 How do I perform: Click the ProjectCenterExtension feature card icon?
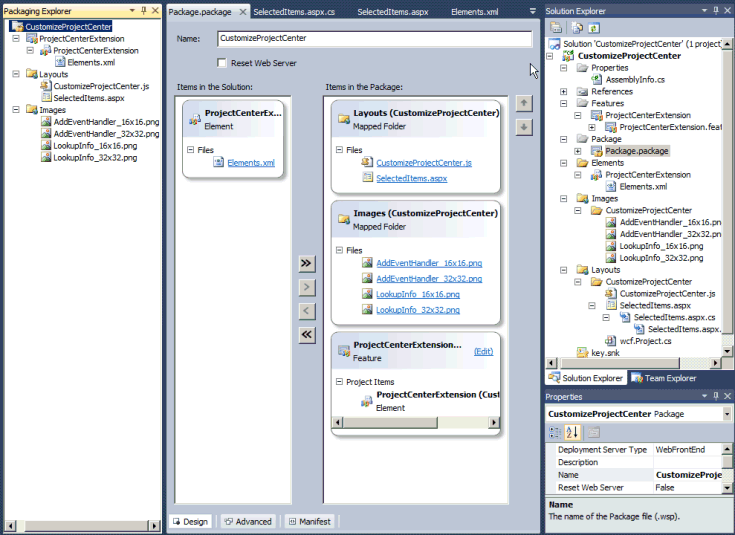pyautogui.click(x=344, y=351)
